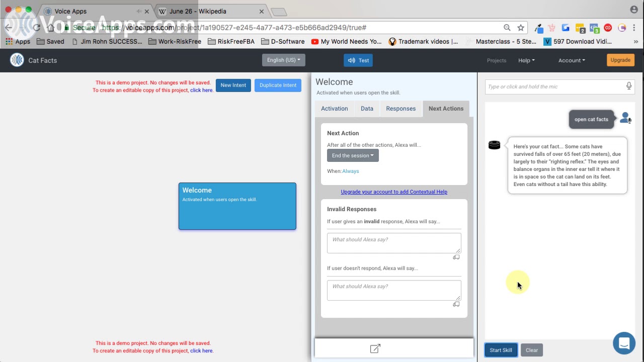Click the 'Always' condition link
The image size is (644, 362).
coord(351,171)
